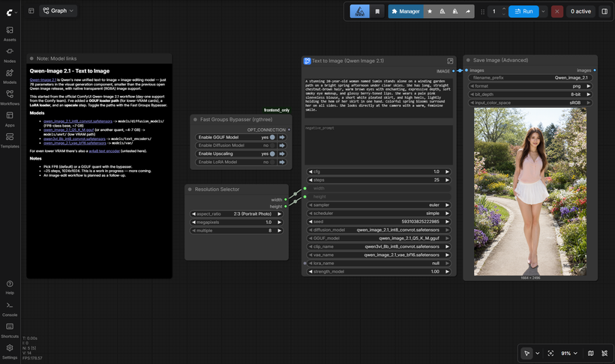Open the w4a8 text encoder link
This screenshot has width=615, height=364.
104,151
